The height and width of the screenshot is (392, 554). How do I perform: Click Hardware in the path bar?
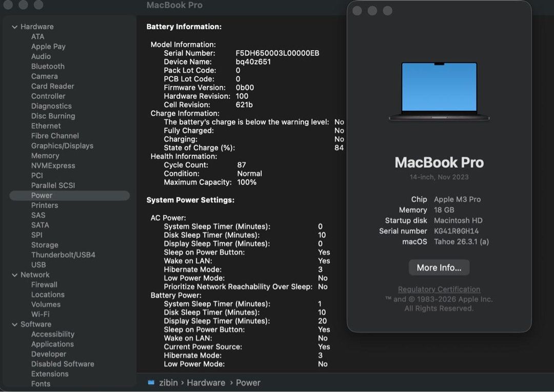206,383
